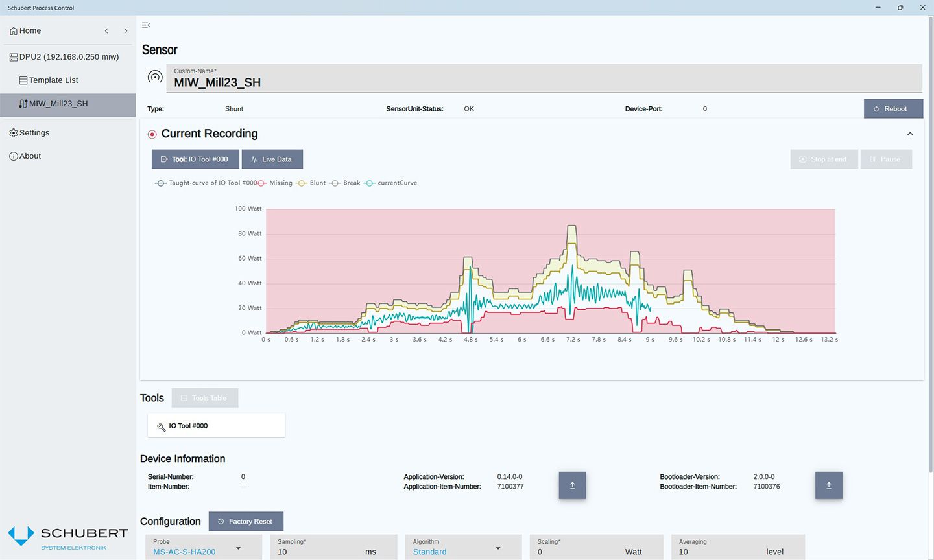The height and width of the screenshot is (560, 934).
Task: Upload new application firmware version
Action: tap(573, 485)
